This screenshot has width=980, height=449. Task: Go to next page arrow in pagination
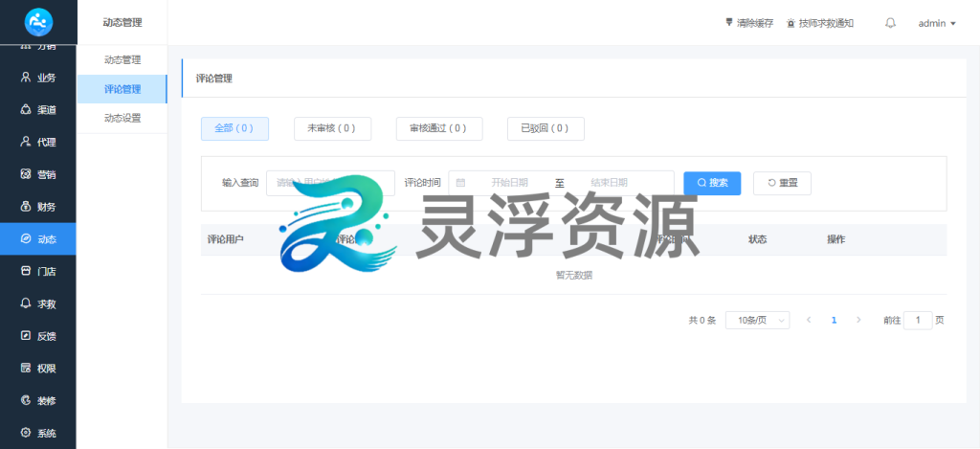click(x=858, y=320)
